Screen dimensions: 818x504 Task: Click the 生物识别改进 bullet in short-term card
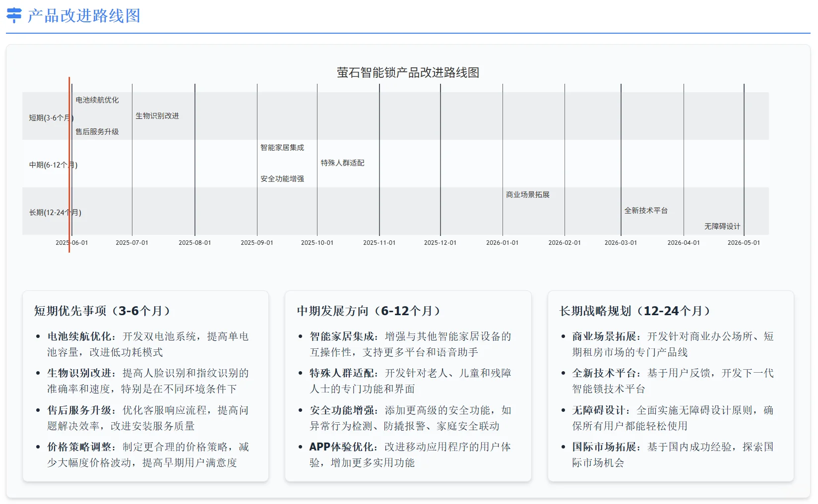click(x=148, y=381)
